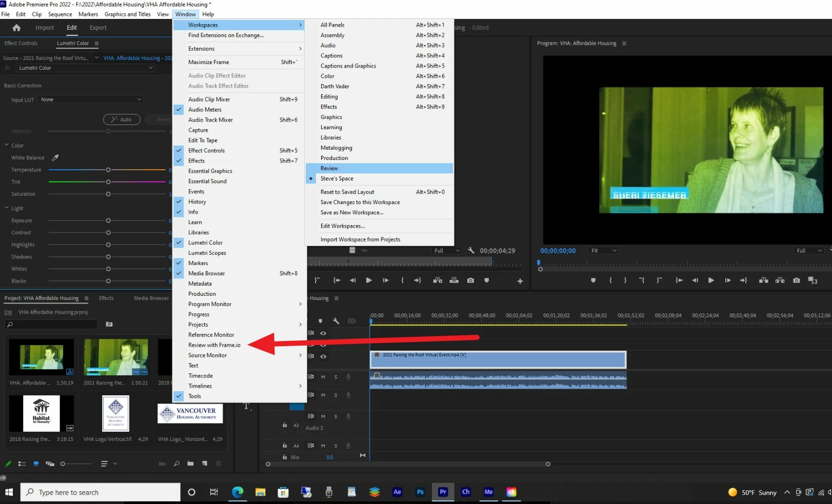Add a marker in the Timeline

tap(321, 321)
